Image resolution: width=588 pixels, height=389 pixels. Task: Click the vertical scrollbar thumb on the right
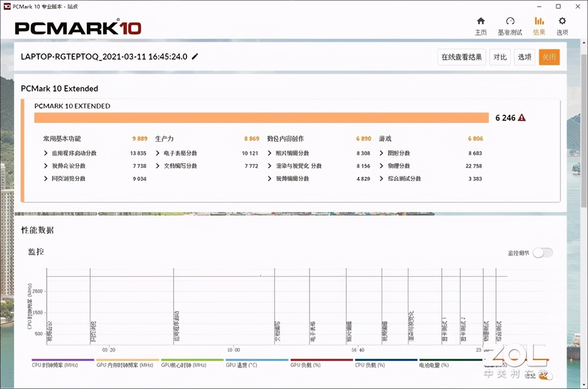(x=584, y=131)
